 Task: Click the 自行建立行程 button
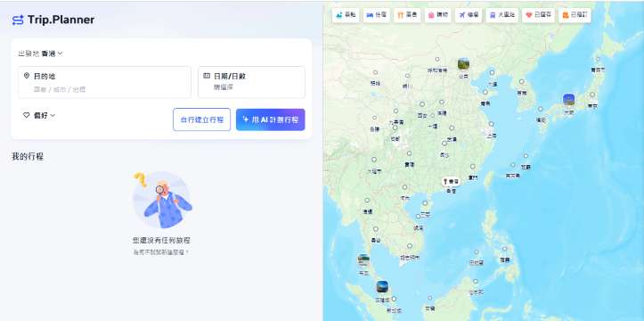click(x=201, y=119)
